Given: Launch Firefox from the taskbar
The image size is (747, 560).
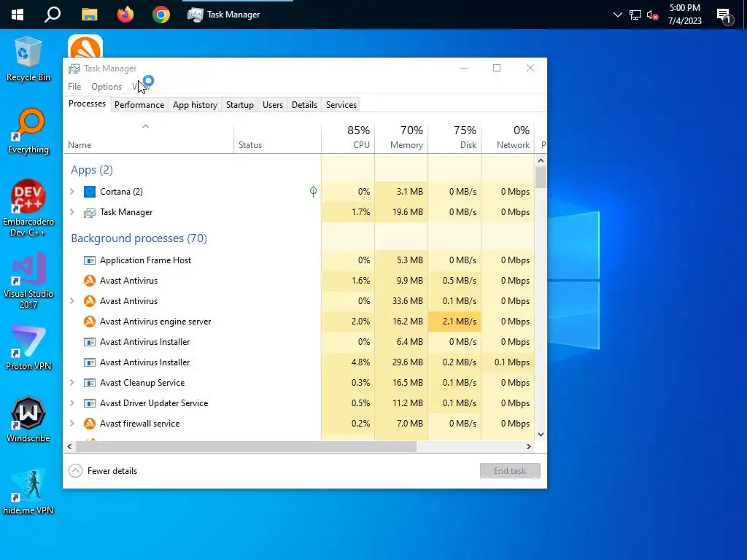Looking at the screenshot, I should point(125,15).
